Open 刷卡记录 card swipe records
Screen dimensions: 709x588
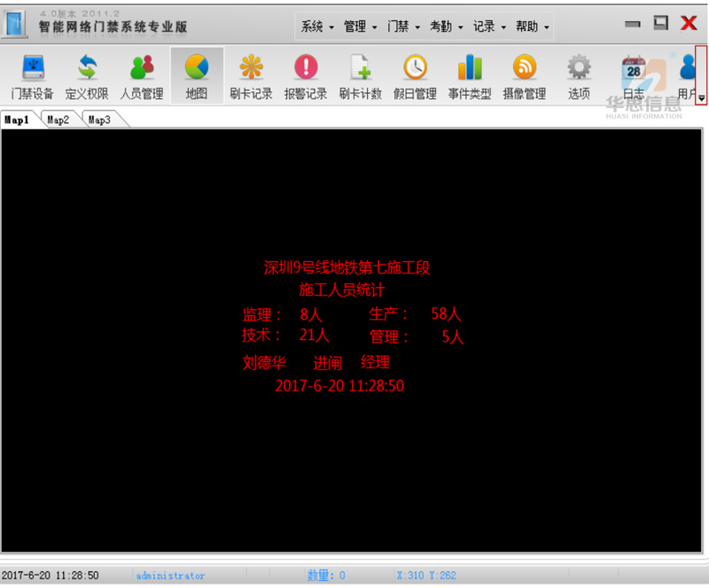pyautogui.click(x=251, y=75)
